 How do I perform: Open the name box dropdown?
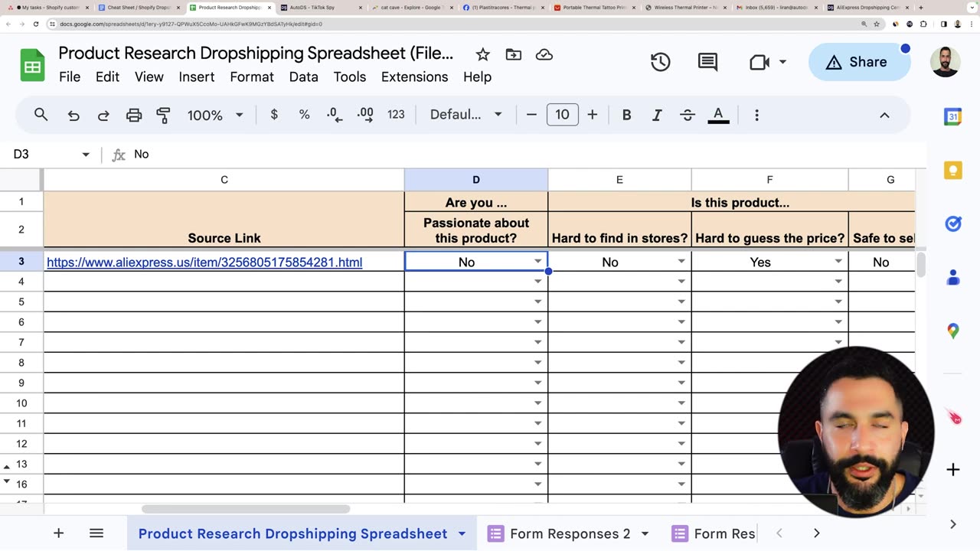tap(86, 155)
